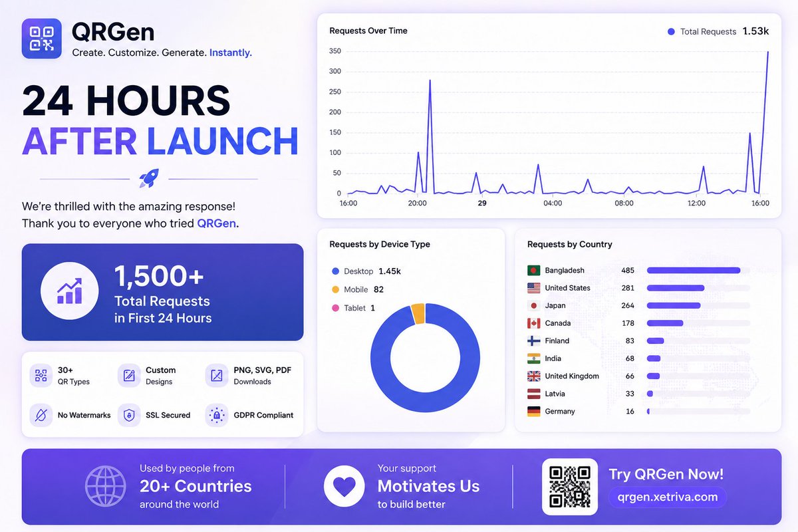Click the 'Try QRGen Now!' text
The height and width of the screenshot is (532, 798).
pos(666,474)
